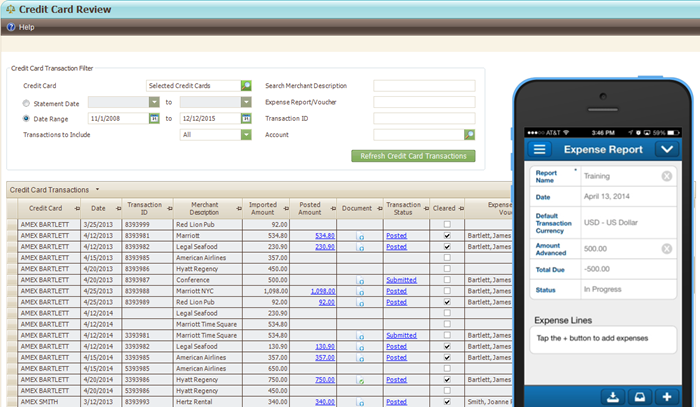This screenshot has width=700, height=407.
Task: Click the Transaction ID filter field
Action: pos(424,118)
